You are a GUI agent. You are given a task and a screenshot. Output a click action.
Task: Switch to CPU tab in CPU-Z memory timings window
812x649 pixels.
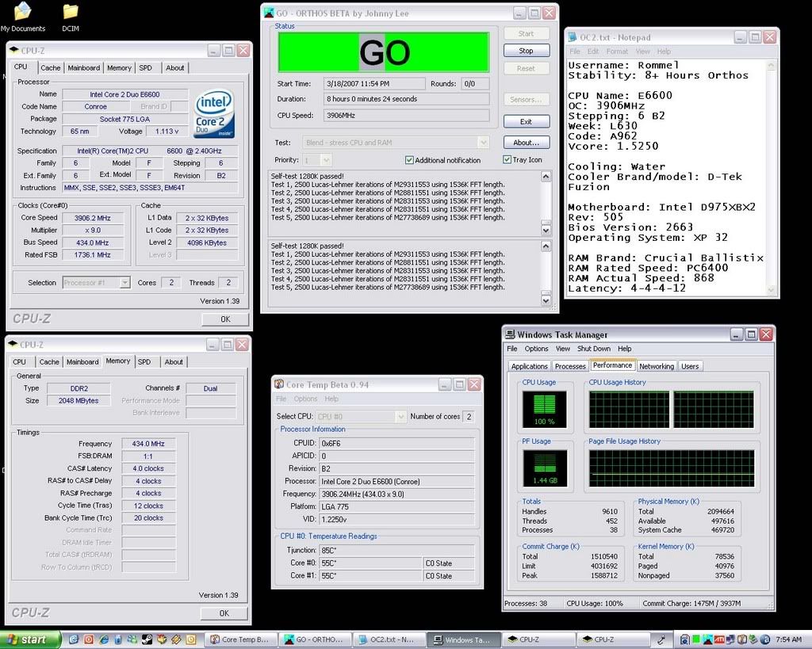[x=19, y=362]
